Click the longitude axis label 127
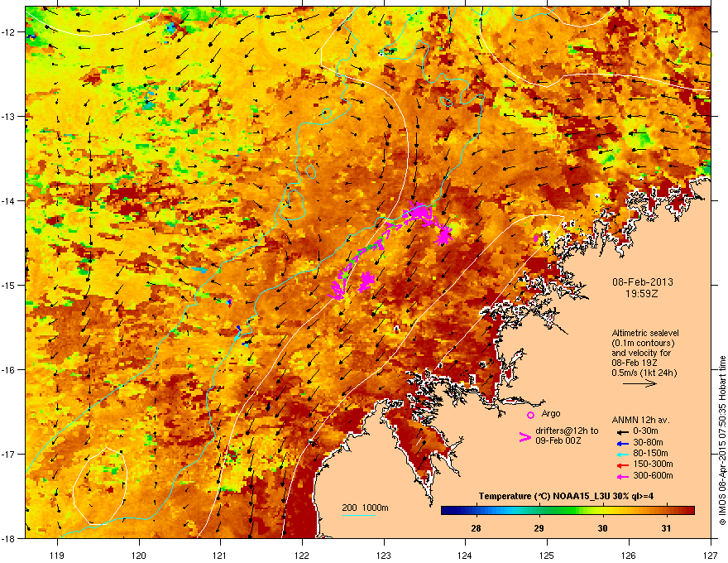 tap(711, 555)
